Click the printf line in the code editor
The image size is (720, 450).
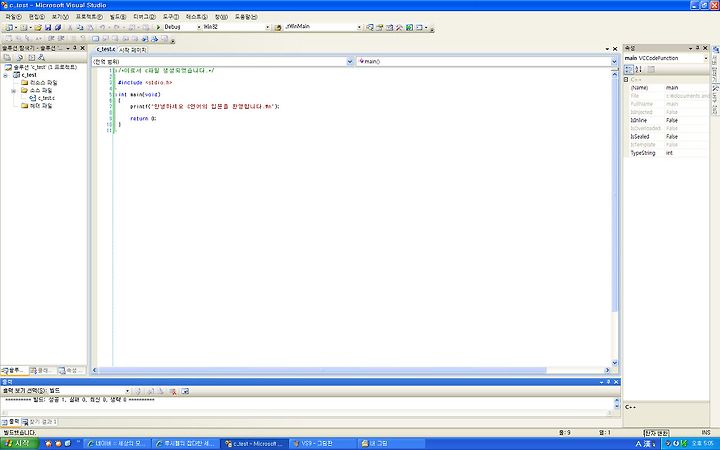pos(204,107)
